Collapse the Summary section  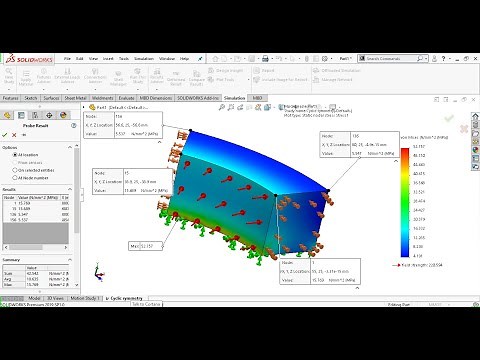pos(70,260)
